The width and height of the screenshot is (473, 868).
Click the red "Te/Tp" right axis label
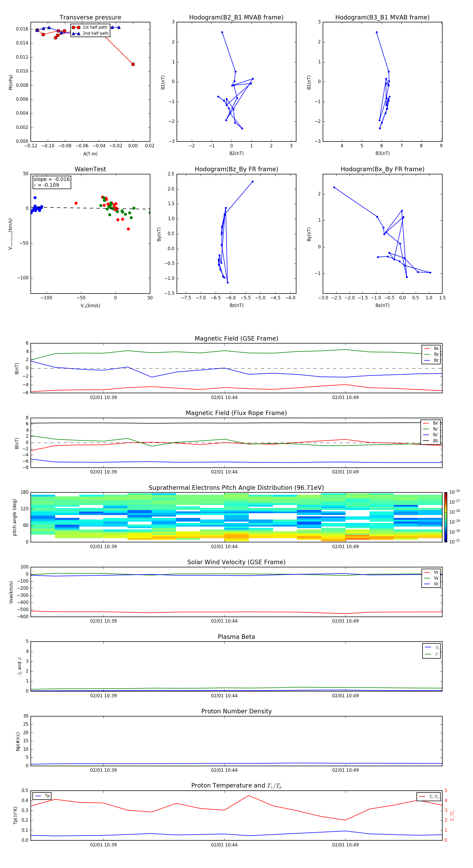click(x=453, y=815)
